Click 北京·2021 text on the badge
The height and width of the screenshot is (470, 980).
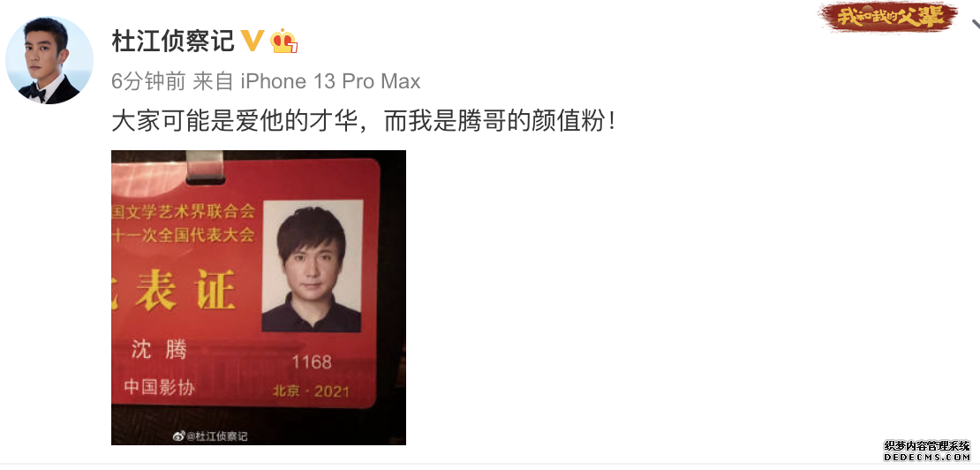click(x=311, y=392)
